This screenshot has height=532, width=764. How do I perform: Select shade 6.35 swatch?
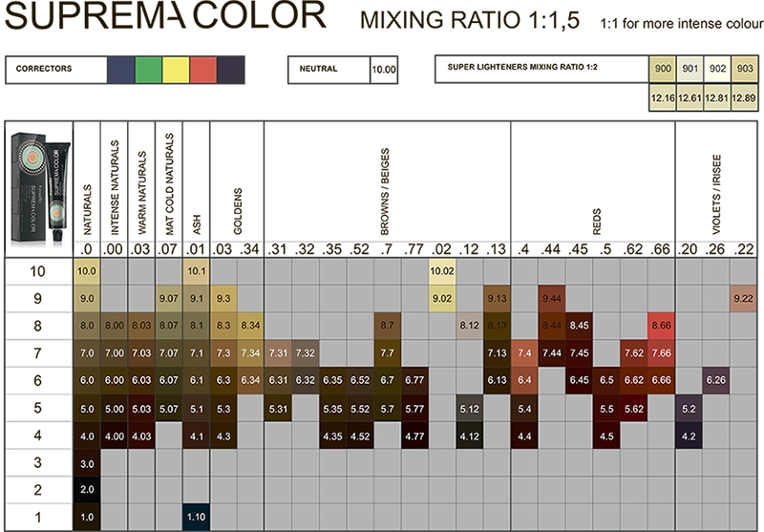[332, 380]
